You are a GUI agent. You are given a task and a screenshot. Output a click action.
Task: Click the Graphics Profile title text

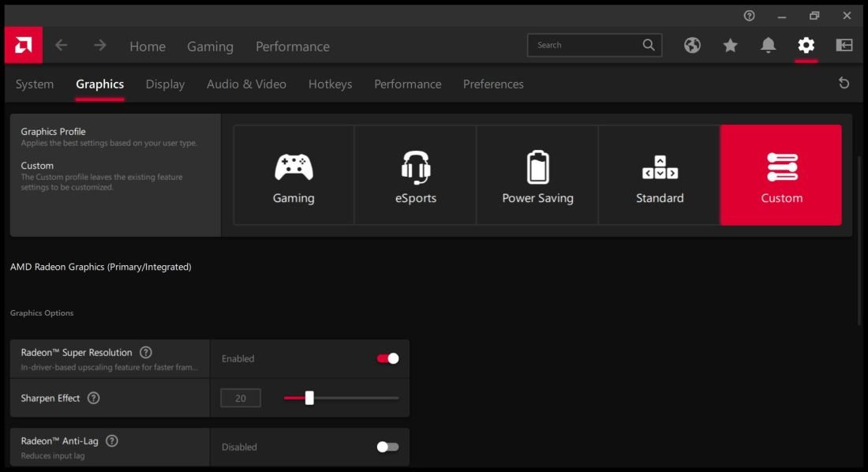53,131
